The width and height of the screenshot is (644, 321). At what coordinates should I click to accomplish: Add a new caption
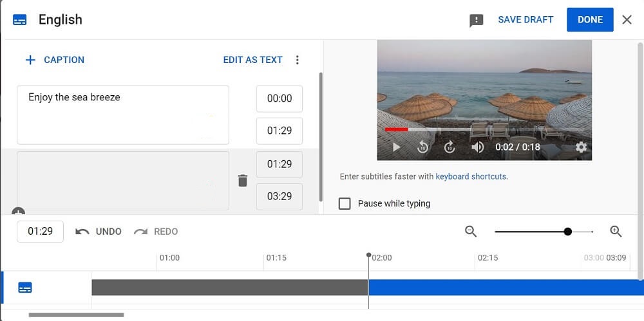tap(55, 60)
